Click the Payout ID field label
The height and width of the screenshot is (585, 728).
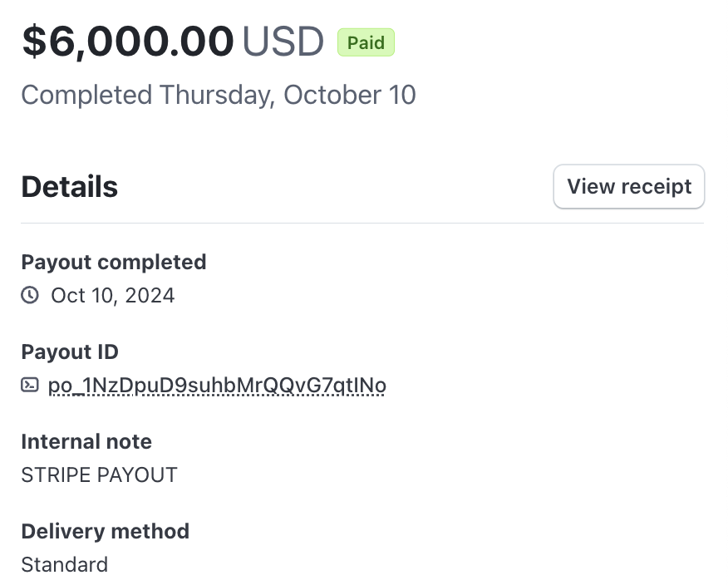(x=70, y=352)
